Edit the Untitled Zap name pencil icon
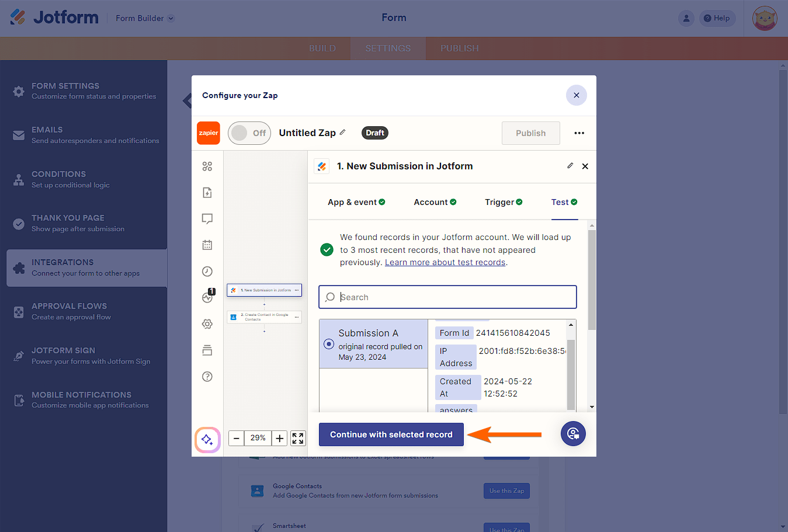788x532 pixels. (343, 133)
